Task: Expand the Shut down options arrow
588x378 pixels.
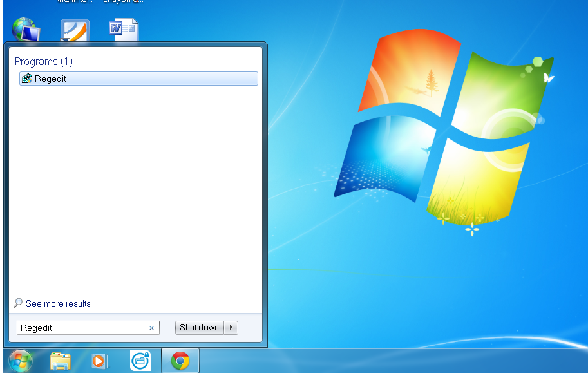Action: (231, 327)
